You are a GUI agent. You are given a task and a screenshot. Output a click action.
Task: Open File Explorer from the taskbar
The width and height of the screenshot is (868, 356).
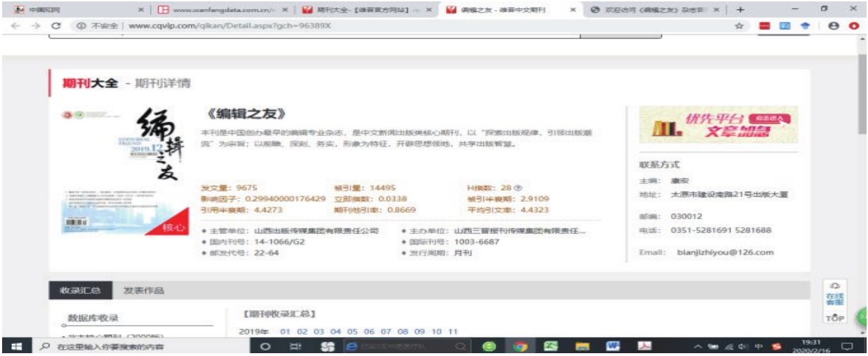click(x=583, y=347)
